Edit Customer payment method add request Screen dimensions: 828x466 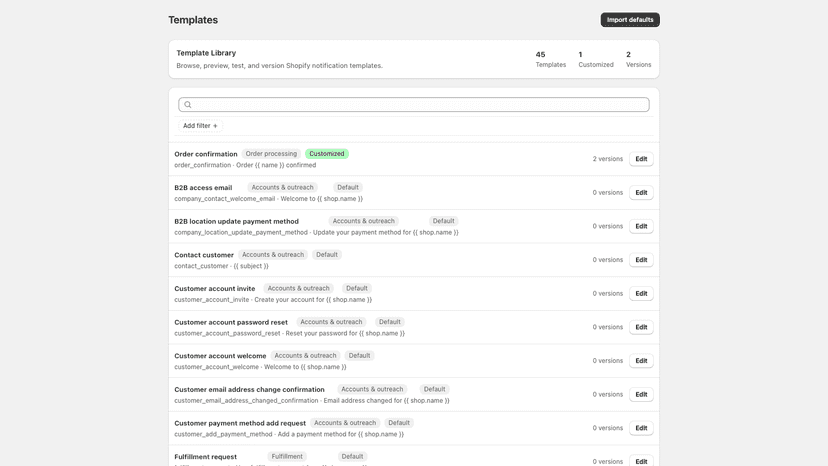coord(641,428)
